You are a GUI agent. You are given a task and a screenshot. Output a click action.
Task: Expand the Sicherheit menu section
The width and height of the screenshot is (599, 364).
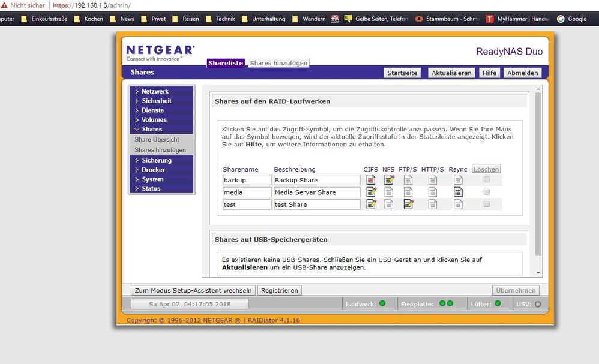pos(161,101)
